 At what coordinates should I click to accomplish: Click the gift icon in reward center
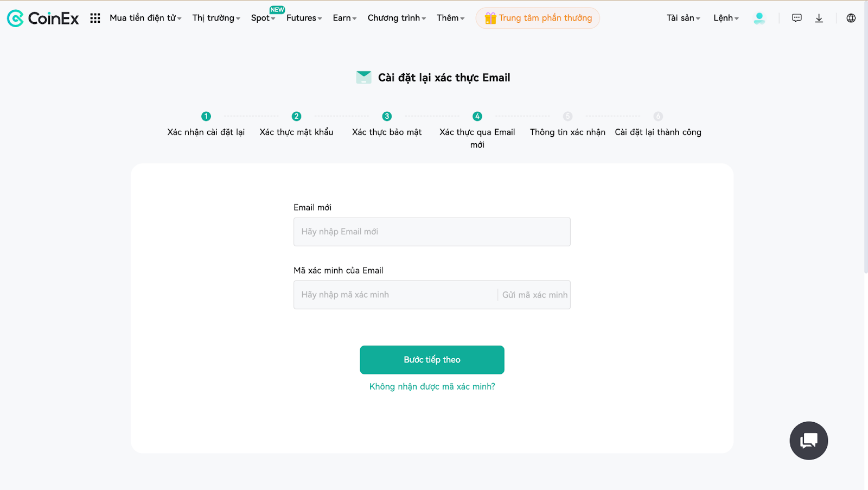(x=490, y=18)
